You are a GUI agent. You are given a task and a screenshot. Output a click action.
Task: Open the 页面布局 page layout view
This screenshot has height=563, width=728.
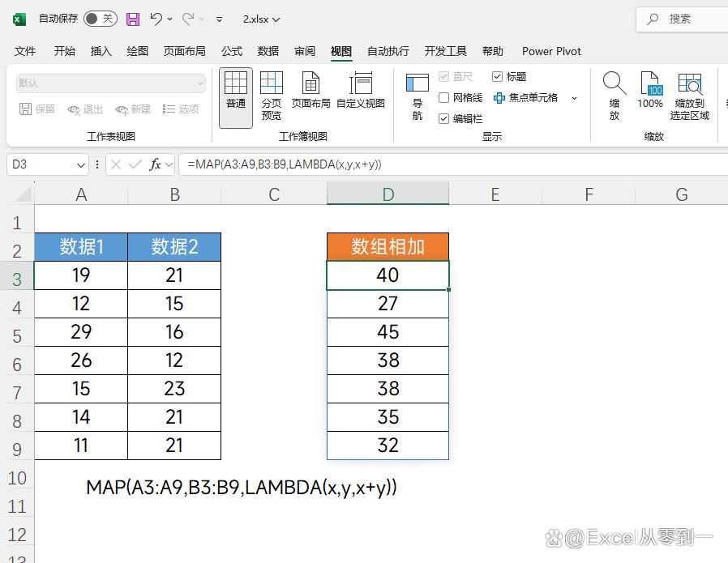pos(310,89)
